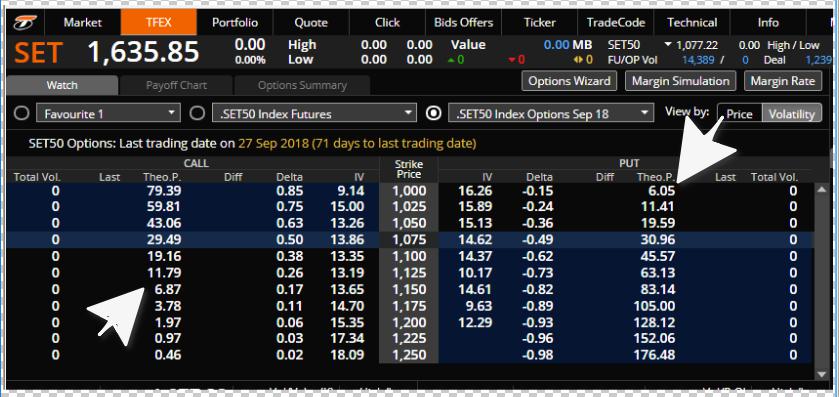Image resolution: width=839 pixels, height=397 pixels.
Task: Click the scrollbar down arrow
Action: pyautogui.click(x=822, y=375)
